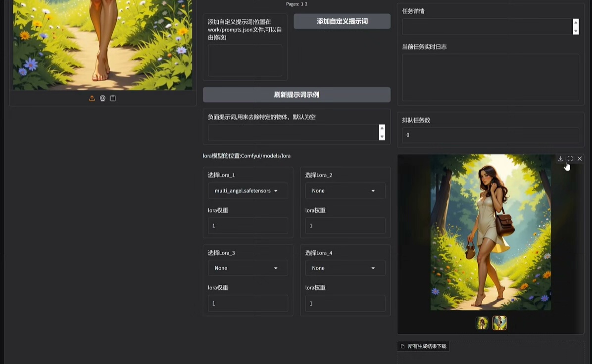The image size is (592, 364).
Task: Click the negative prompt input field
Action: [x=294, y=133]
